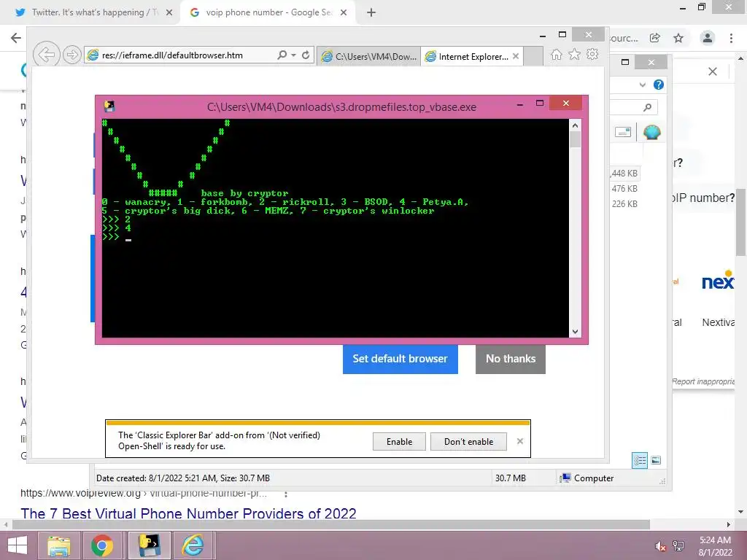
Task: Bookmark this page star in Chrome
Action: tap(678, 38)
